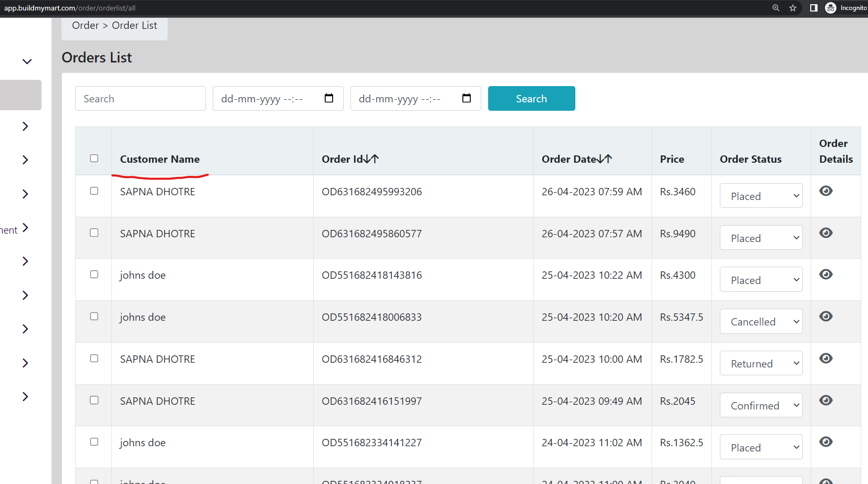
Task: Click into the left dd-mm-yyyy date field
Action: 278,98
